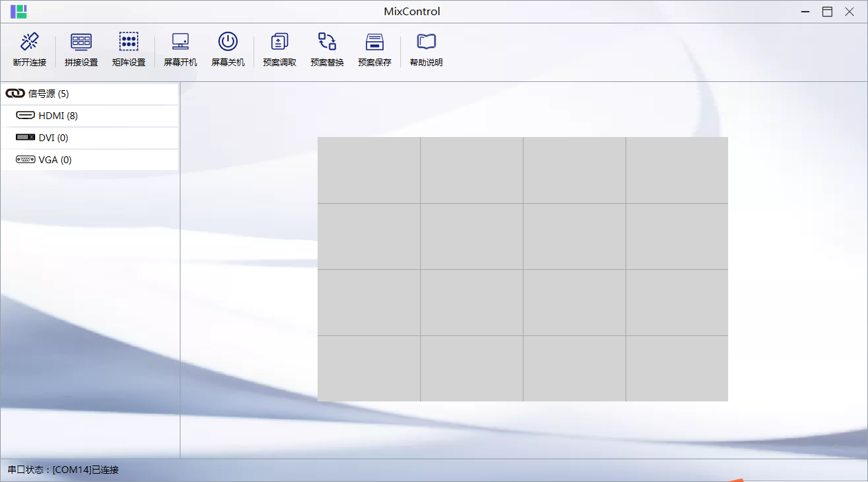The width and height of the screenshot is (868, 482).
Task: Click 屏幕开机 screen power-on icon
Action: [180, 43]
